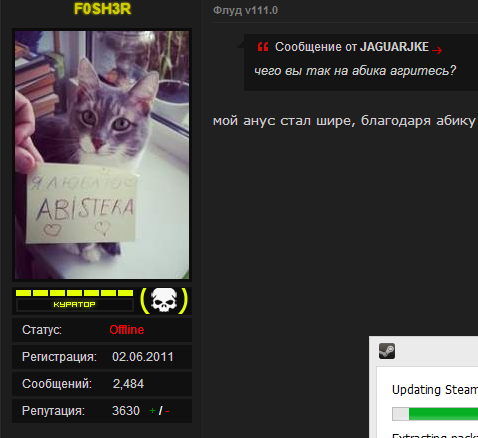Viewport: 478px width, 438px height.
Task: Click the cat avatar image
Action: [102, 155]
